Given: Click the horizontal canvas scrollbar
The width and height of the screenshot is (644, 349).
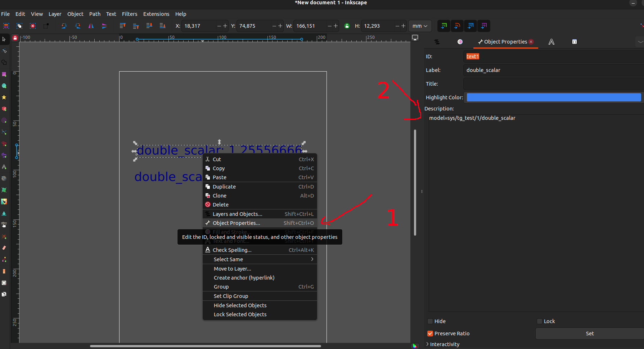Looking at the screenshot, I should [205, 346].
